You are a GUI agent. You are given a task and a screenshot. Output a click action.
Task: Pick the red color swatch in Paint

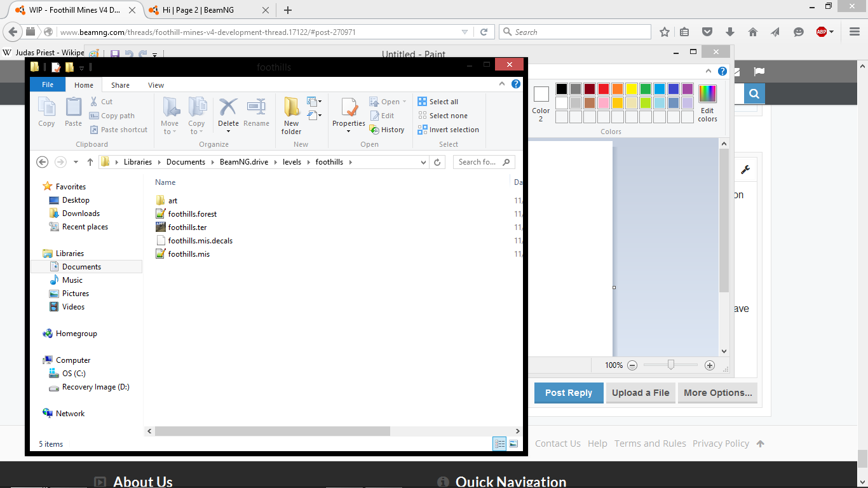[604, 89]
